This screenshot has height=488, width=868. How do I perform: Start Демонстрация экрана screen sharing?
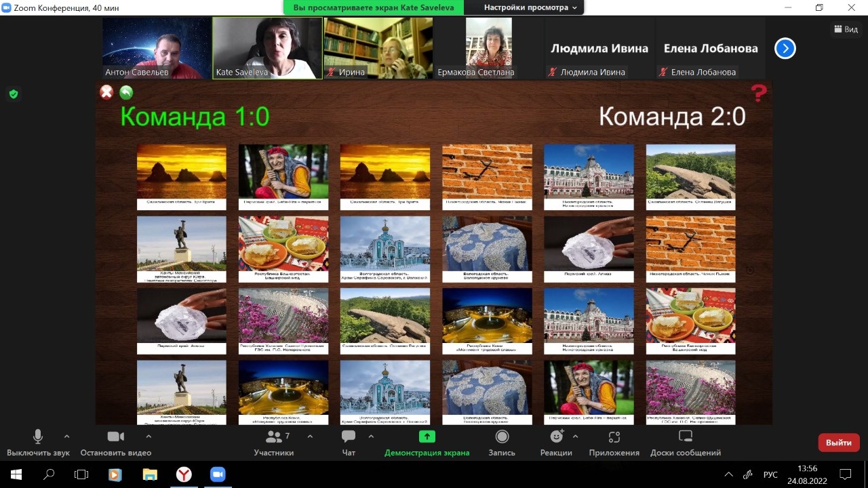click(427, 443)
